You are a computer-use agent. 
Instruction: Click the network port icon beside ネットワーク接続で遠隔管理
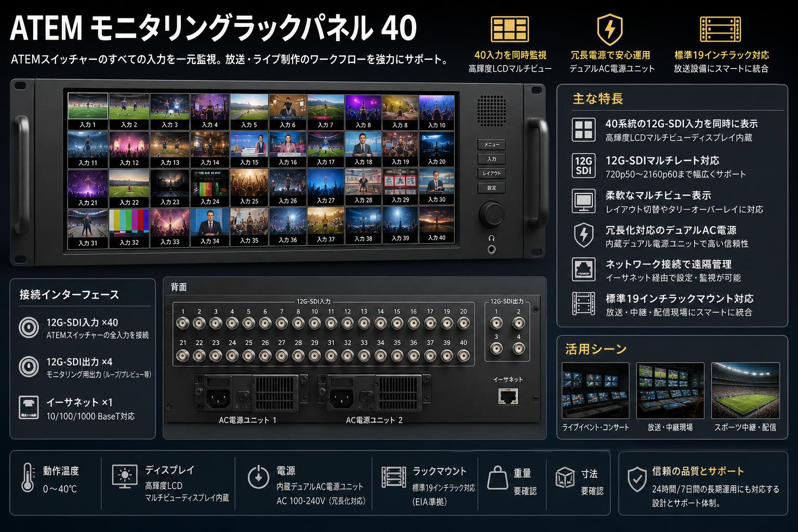(x=583, y=270)
